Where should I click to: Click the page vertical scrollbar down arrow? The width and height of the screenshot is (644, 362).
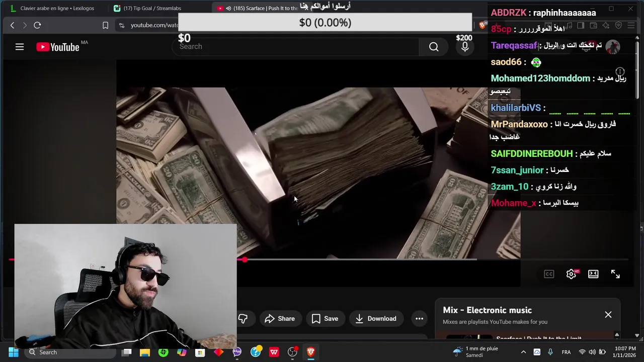637,335
